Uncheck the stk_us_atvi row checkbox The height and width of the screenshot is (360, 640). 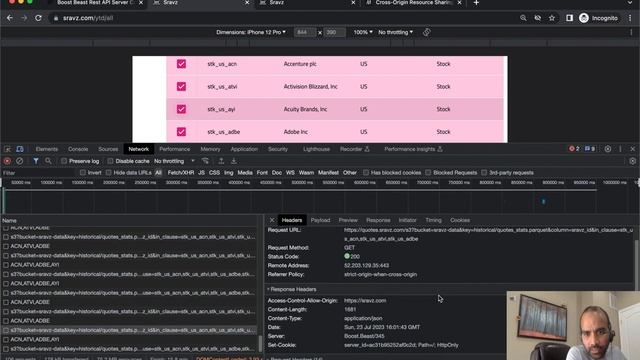tap(181, 87)
